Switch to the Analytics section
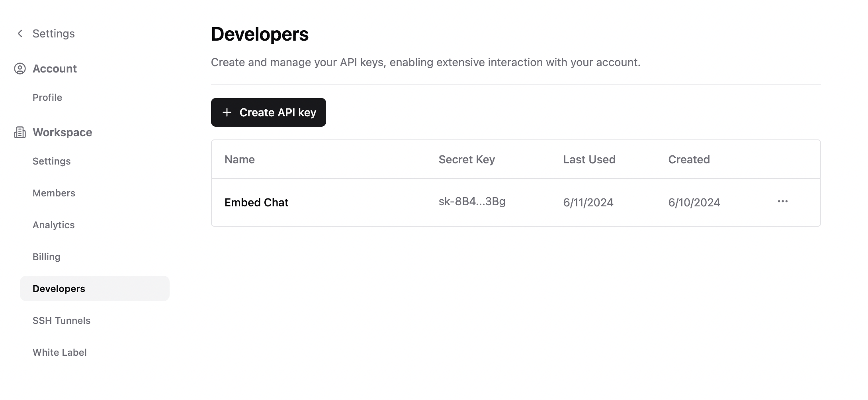 point(53,225)
